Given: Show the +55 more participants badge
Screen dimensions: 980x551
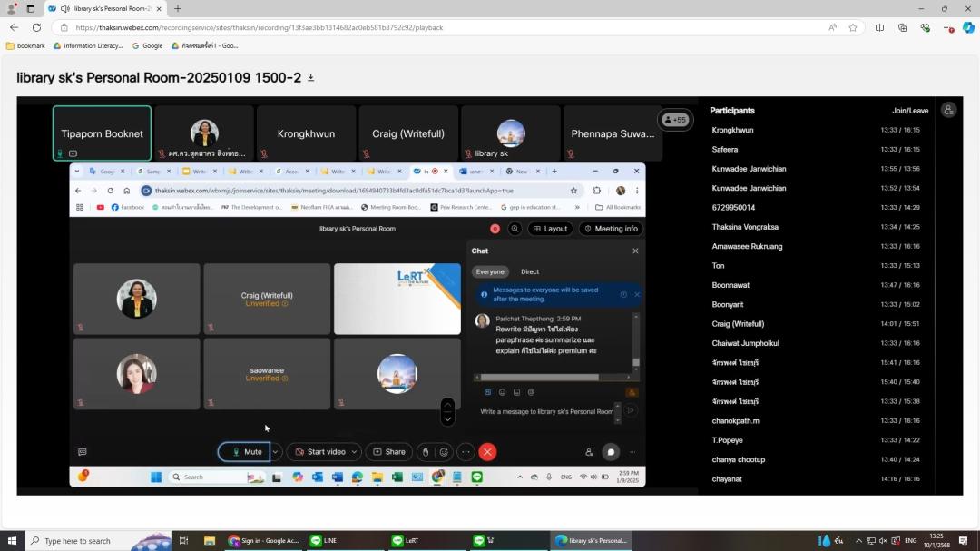Looking at the screenshot, I should coord(676,120).
